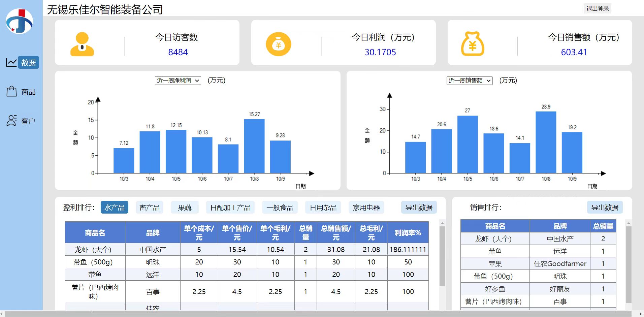The height and width of the screenshot is (317, 644).
Task: Open the 数据 sidebar menu item
Action: [28, 63]
